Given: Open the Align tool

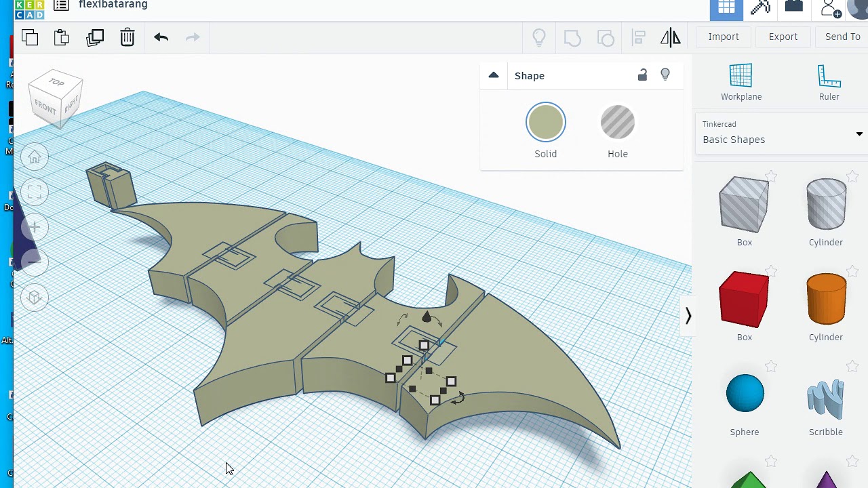Looking at the screenshot, I should pyautogui.click(x=638, y=37).
